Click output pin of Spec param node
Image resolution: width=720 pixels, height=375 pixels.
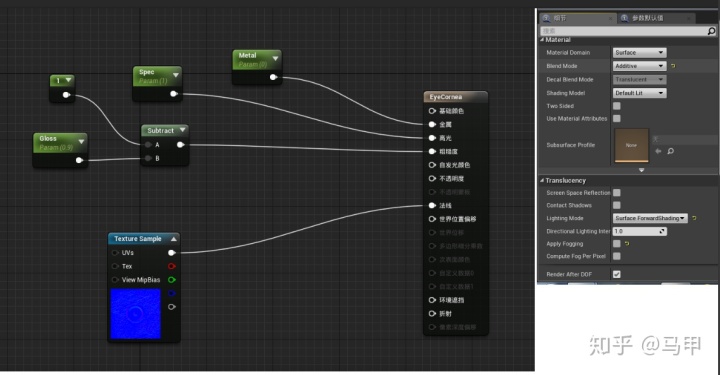(x=173, y=94)
